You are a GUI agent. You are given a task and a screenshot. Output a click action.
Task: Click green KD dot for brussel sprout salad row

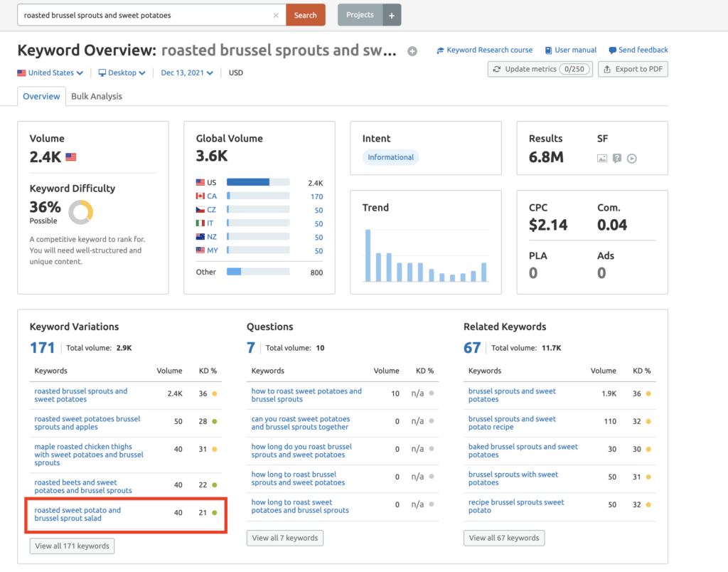(x=215, y=513)
